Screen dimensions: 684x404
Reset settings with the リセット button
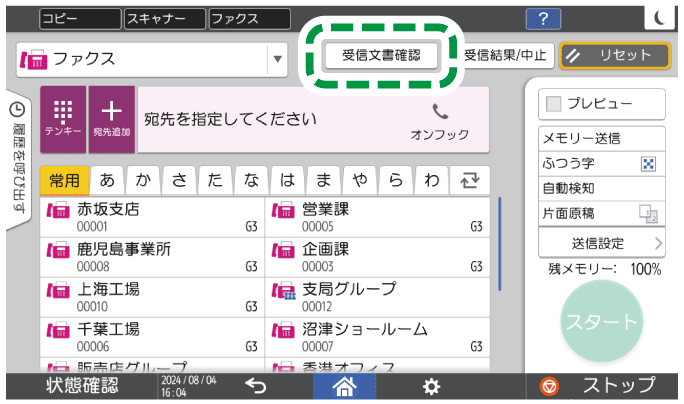click(x=615, y=55)
